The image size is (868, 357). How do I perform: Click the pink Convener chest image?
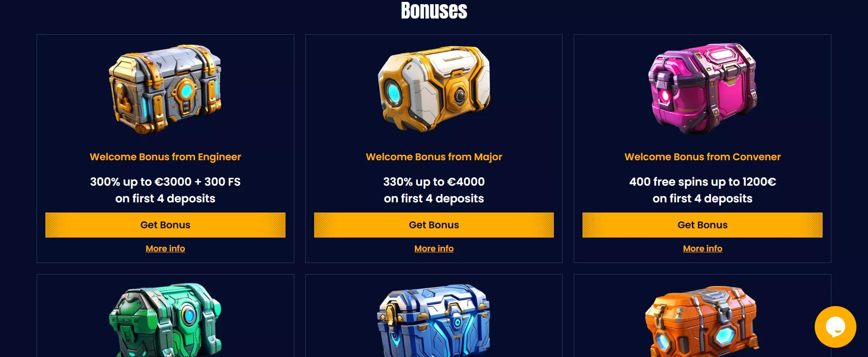pyautogui.click(x=702, y=89)
